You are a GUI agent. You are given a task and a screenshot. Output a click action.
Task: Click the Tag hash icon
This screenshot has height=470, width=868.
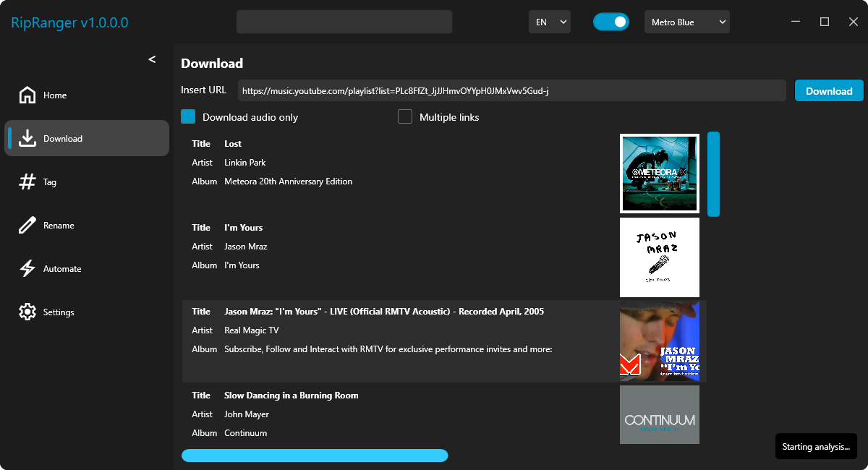tap(27, 182)
